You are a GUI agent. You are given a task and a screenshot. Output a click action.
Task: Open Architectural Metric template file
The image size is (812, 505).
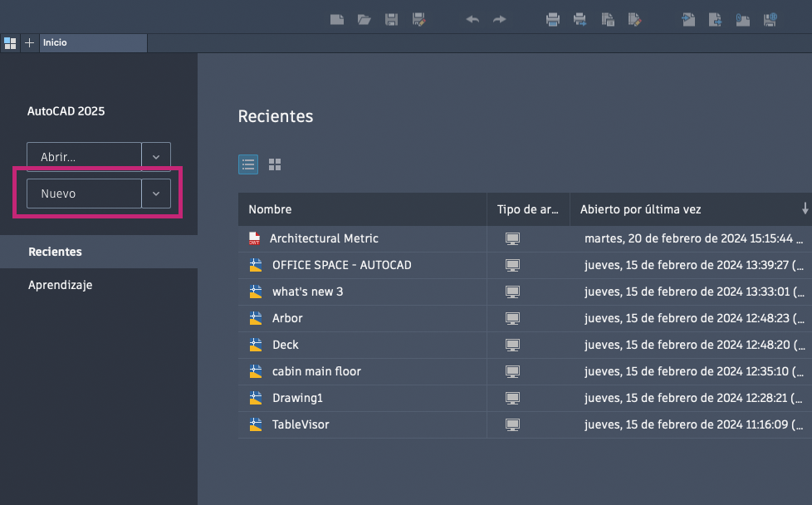click(x=324, y=238)
